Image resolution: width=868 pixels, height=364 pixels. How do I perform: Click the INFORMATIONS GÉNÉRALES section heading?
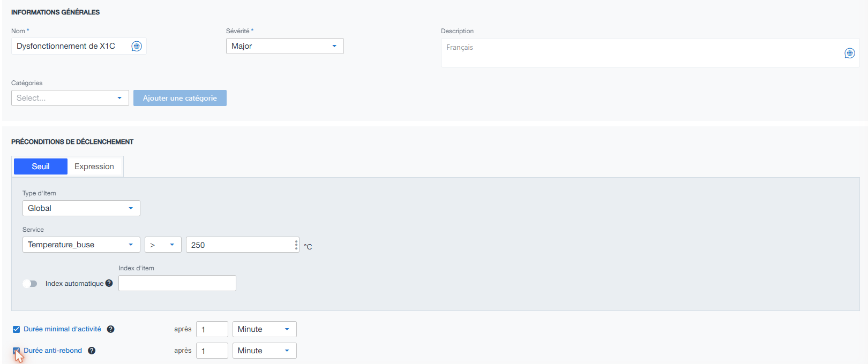click(56, 12)
